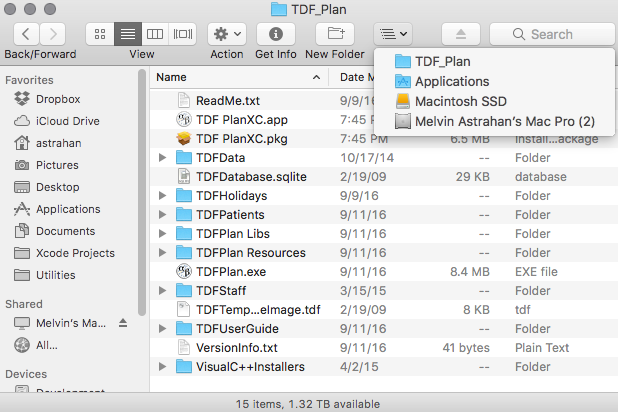Open Dropbox in the sidebar
This screenshot has width=618, height=412.
(57, 99)
